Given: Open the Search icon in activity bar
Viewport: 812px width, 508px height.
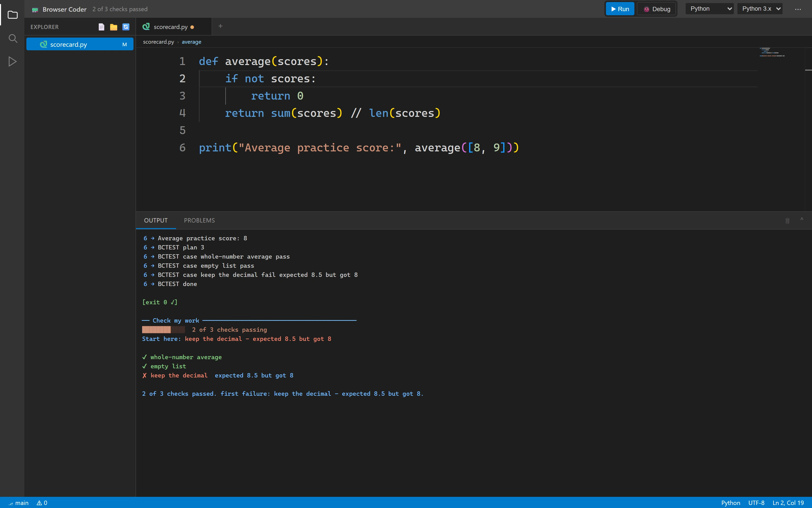Looking at the screenshot, I should click(12, 38).
